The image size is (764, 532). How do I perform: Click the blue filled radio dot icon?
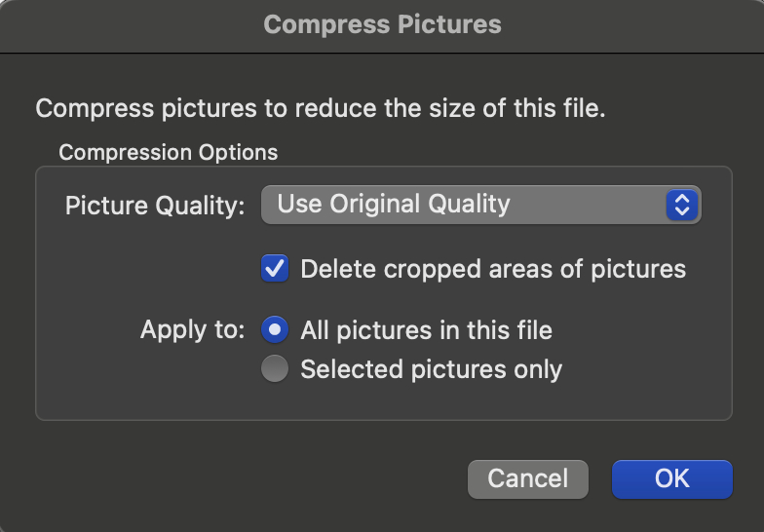pos(276,331)
